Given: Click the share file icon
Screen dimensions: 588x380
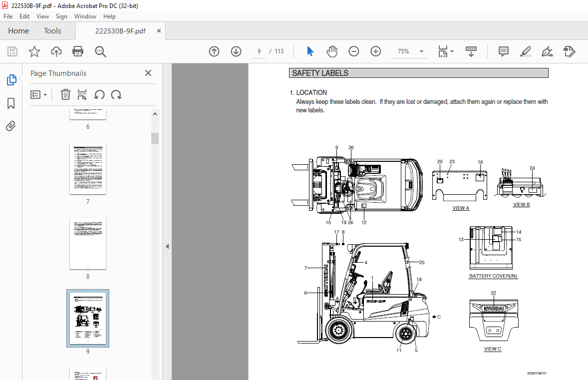Looking at the screenshot, I should coord(569,51).
